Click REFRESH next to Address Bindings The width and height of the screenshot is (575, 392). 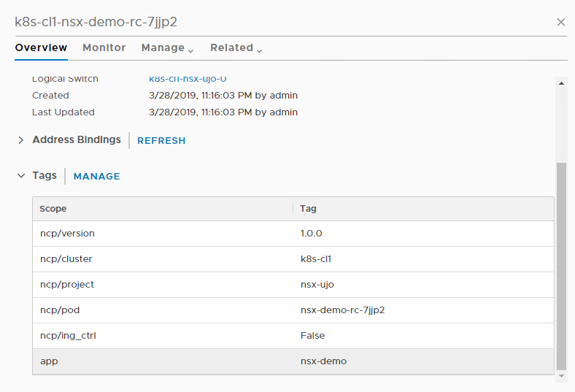click(161, 141)
